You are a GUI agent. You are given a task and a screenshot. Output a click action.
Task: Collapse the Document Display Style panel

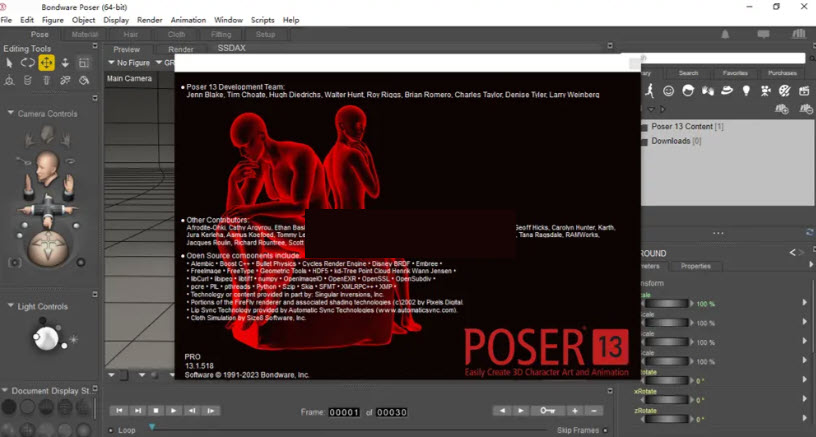[5, 390]
